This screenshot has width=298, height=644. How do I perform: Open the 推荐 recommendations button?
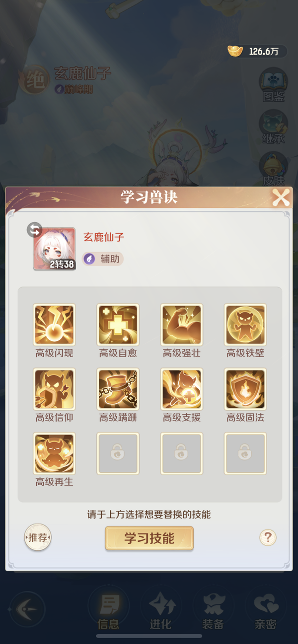[38, 537]
